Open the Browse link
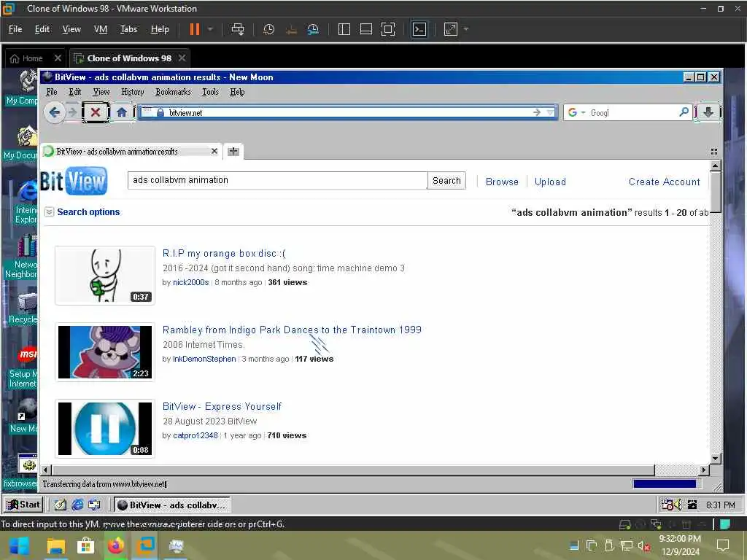 [x=502, y=182]
